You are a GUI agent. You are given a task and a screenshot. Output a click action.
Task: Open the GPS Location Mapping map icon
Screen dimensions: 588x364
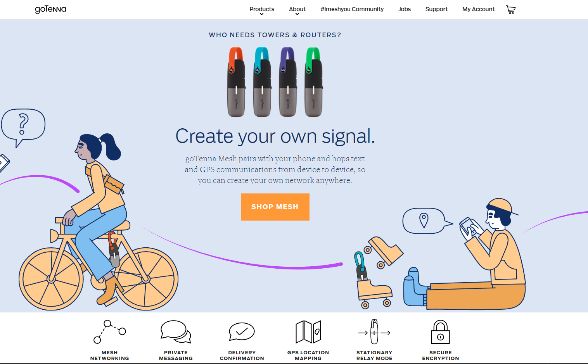(308, 331)
